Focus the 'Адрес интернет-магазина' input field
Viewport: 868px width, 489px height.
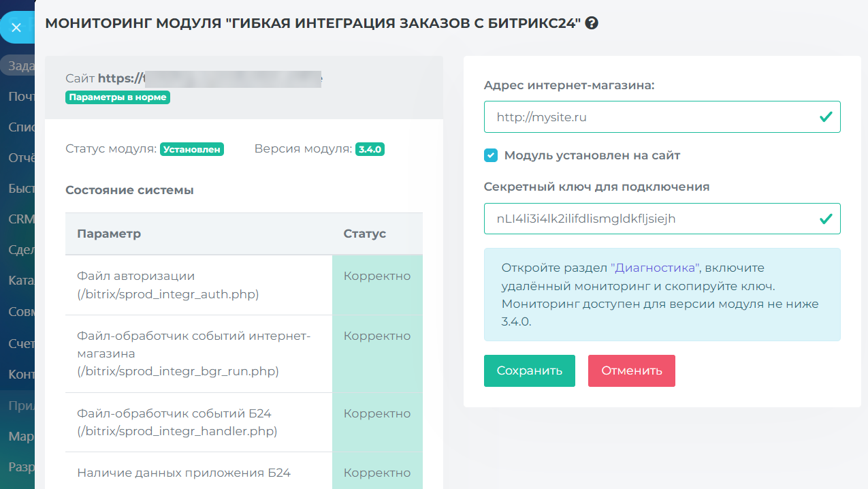point(662,117)
